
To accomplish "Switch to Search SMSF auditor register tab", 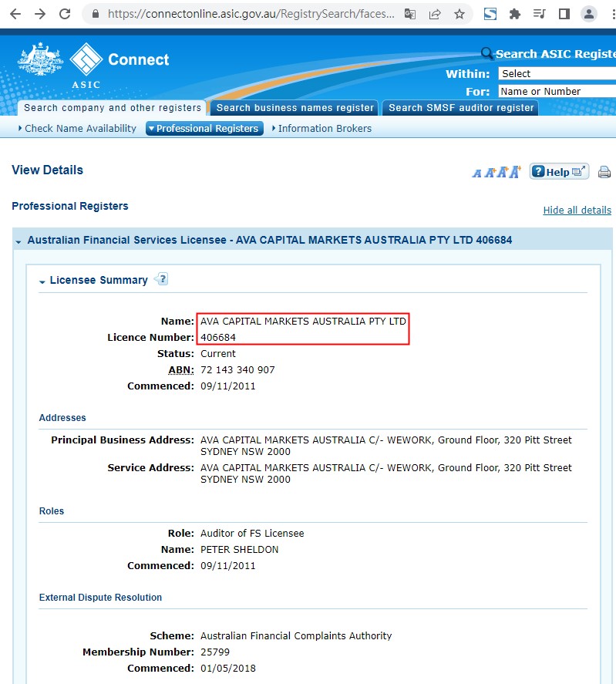I will (461, 108).
